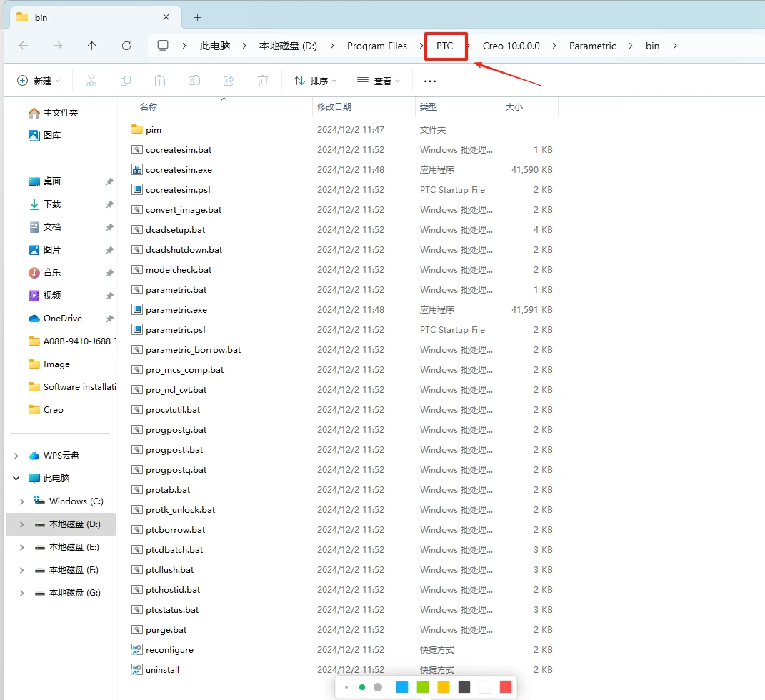Open the more options ellipsis menu
The image size is (765, 700).
click(430, 81)
